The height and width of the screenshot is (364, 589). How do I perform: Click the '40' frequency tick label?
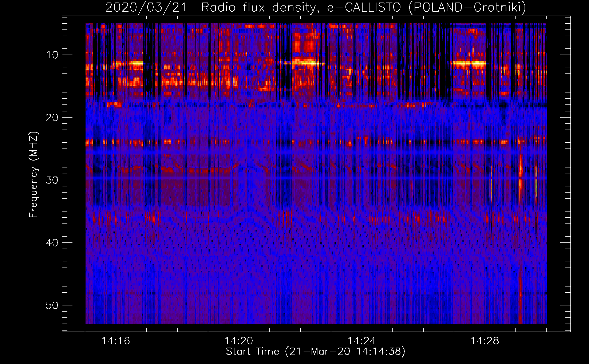(52, 243)
